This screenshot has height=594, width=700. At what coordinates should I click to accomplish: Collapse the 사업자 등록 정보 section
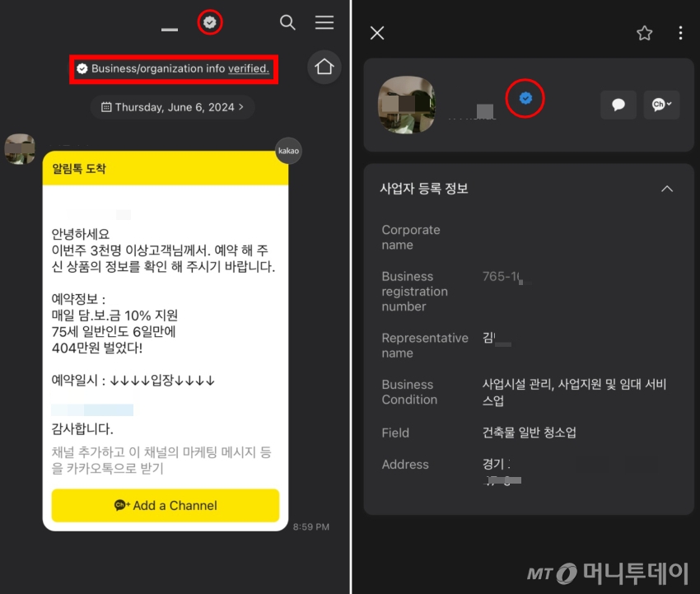point(667,189)
